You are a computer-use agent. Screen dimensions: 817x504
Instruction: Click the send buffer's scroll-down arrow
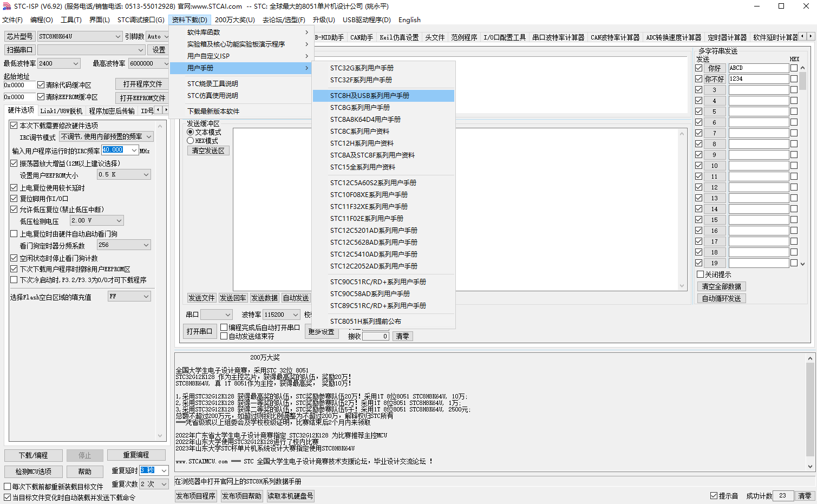[682, 286]
